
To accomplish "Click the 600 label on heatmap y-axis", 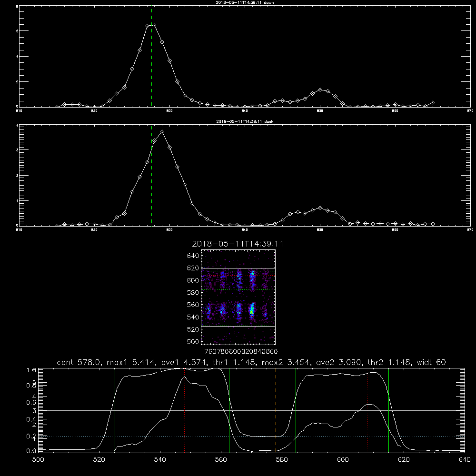I will [193, 280].
